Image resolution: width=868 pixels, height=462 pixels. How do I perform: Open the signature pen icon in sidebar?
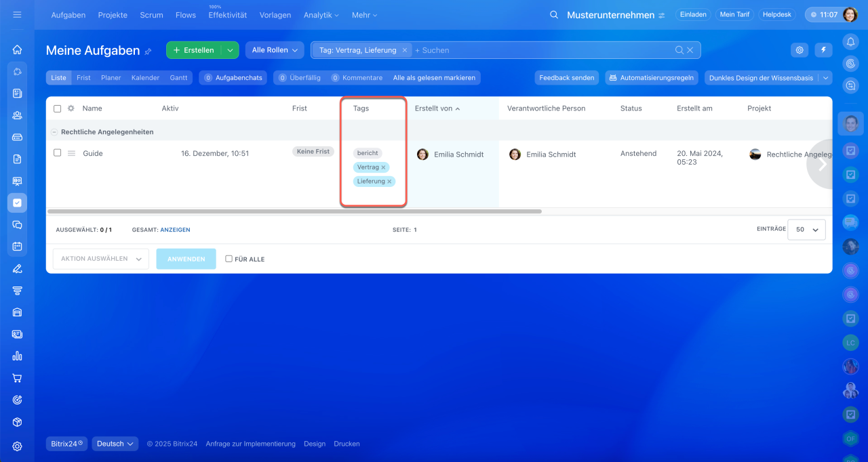17,268
